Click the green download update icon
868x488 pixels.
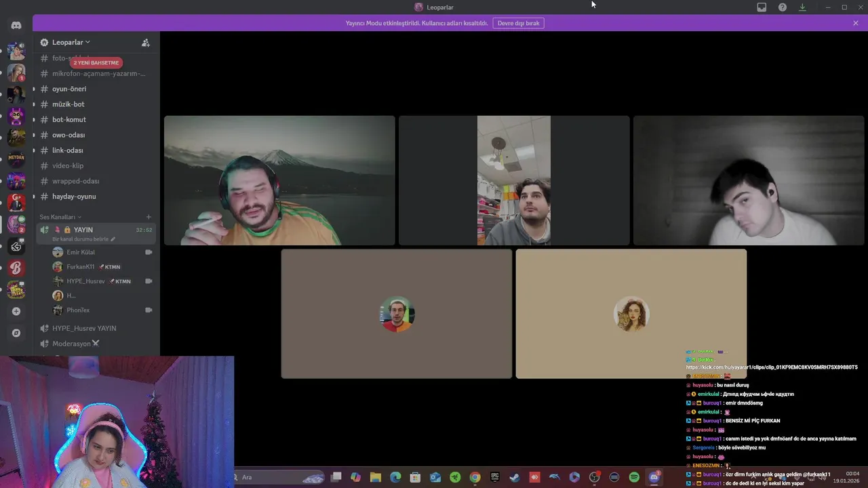[802, 7]
